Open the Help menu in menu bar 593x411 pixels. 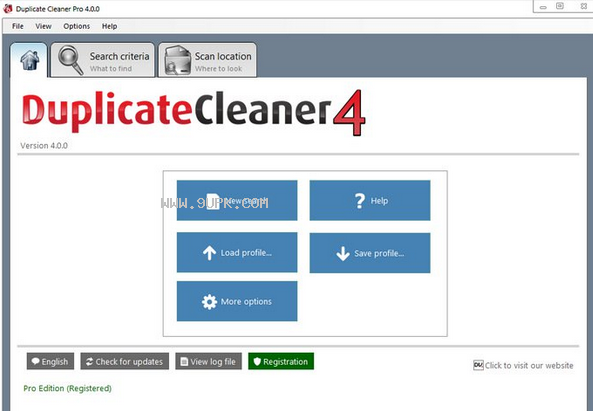(x=109, y=26)
